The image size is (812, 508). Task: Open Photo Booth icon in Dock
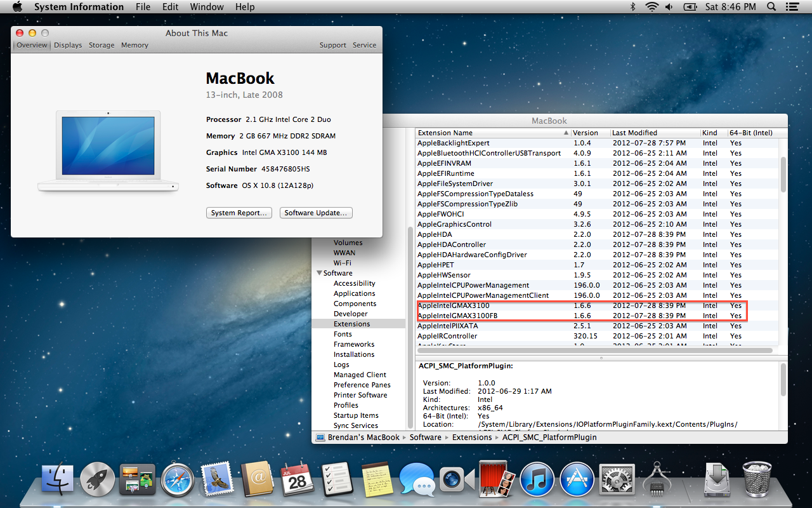click(497, 479)
